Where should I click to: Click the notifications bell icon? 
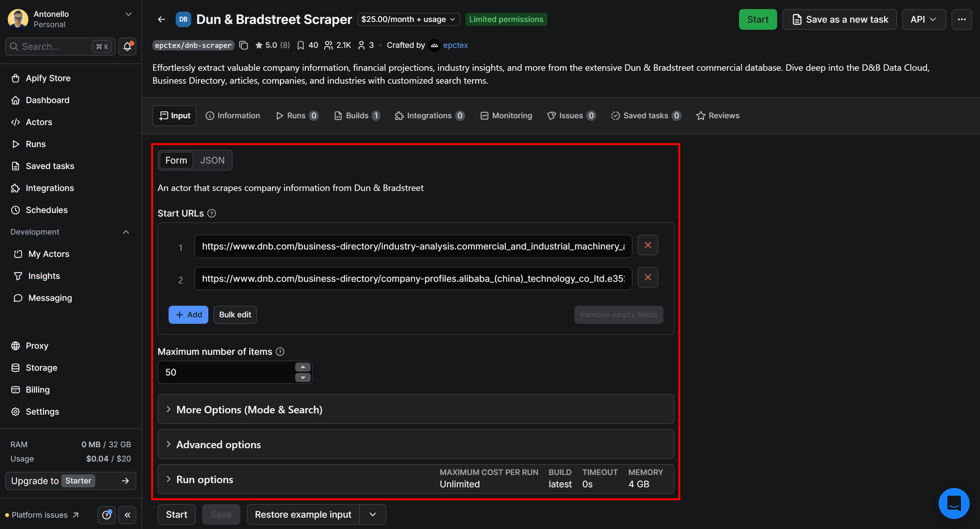tap(127, 47)
